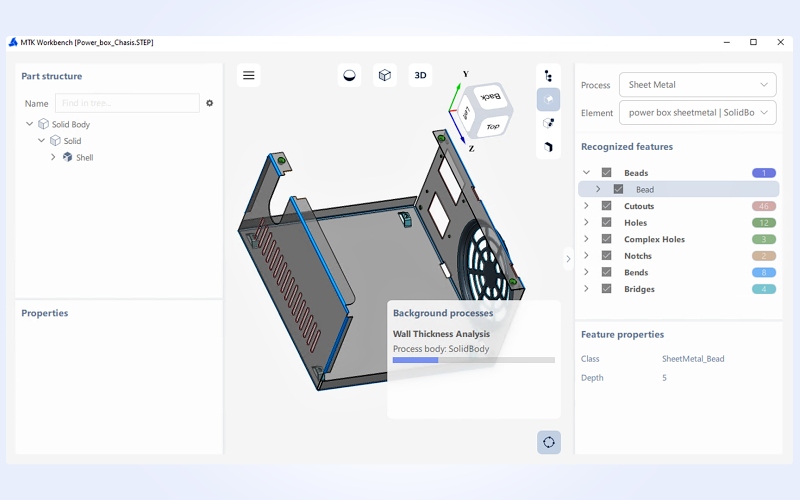Open the Element dropdown for power box sheetmetal
800x500 pixels.
tap(697, 113)
